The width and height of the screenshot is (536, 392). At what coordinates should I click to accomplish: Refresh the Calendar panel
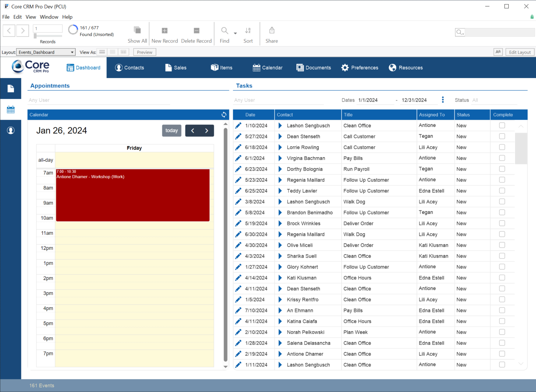pyautogui.click(x=224, y=114)
